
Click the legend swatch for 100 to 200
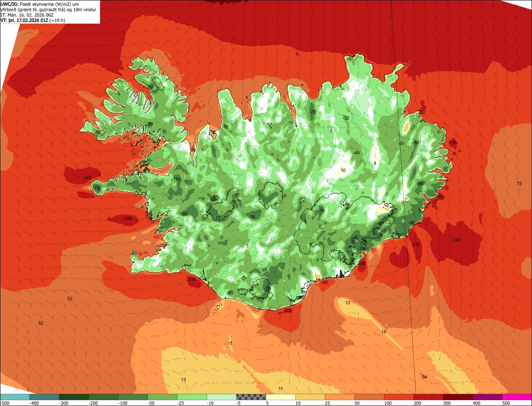[x=399, y=397]
